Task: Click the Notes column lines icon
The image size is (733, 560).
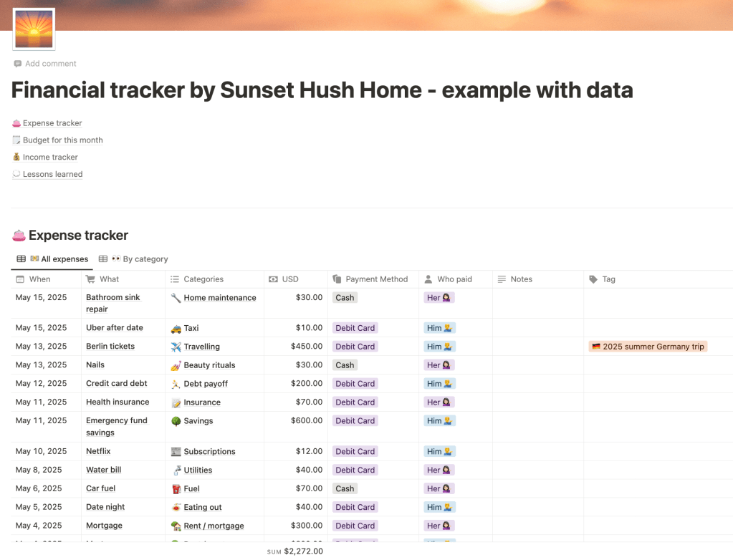Action: [x=502, y=279]
